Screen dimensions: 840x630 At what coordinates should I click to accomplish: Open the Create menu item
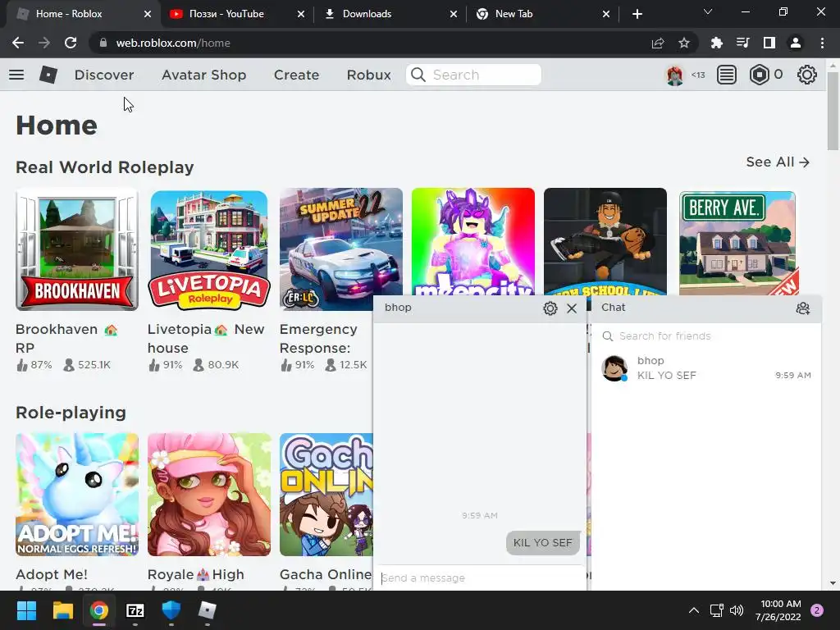(296, 75)
